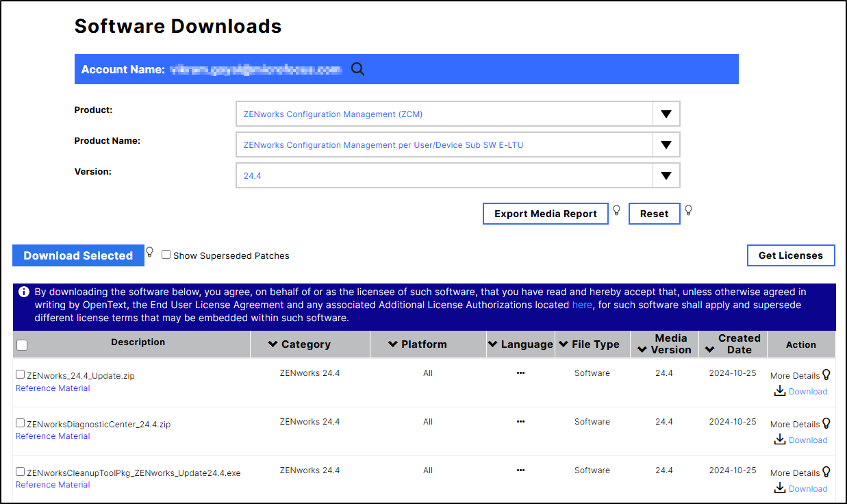The width and height of the screenshot is (847, 504).
Task: Click the Account Name label
Action: (x=123, y=69)
